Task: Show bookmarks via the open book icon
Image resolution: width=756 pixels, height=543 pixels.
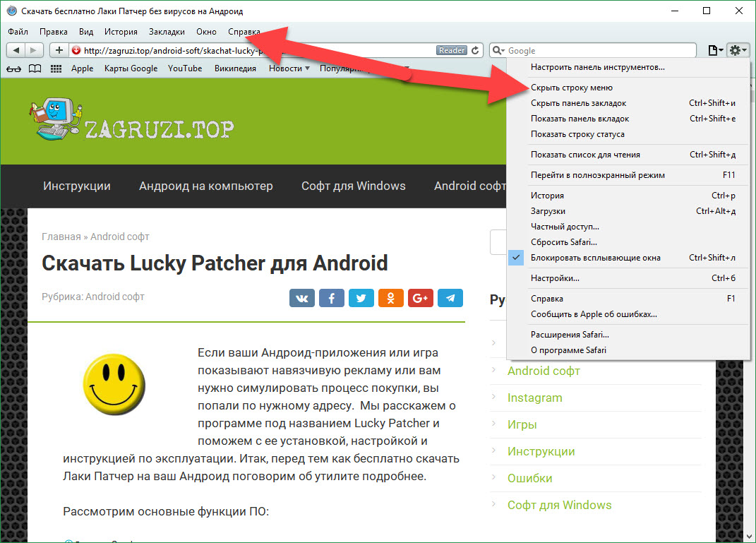Action: (35, 68)
